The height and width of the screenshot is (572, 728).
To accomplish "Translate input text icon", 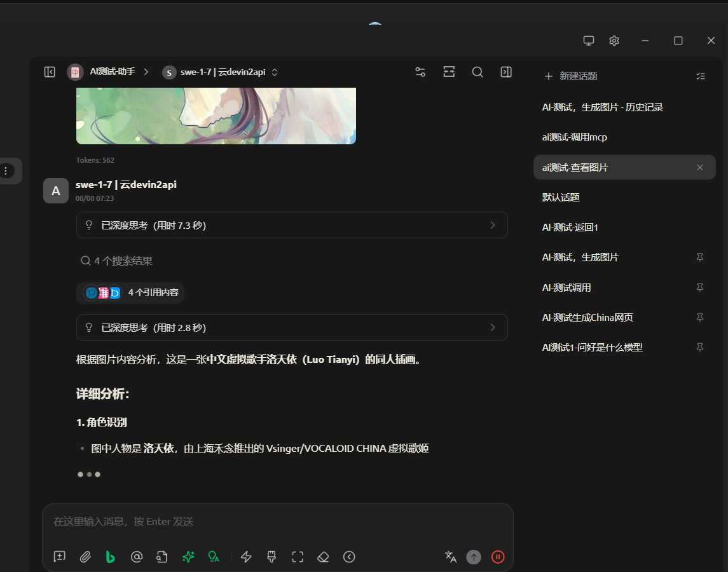I will tap(450, 557).
